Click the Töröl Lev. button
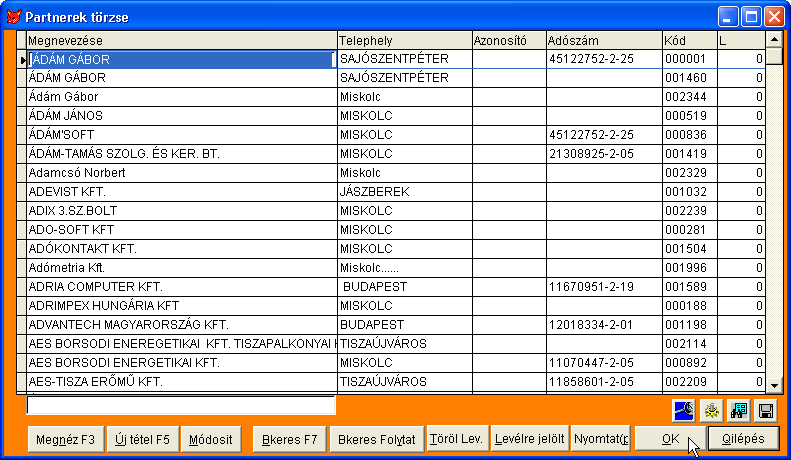This screenshot has width=791, height=460. (457, 438)
